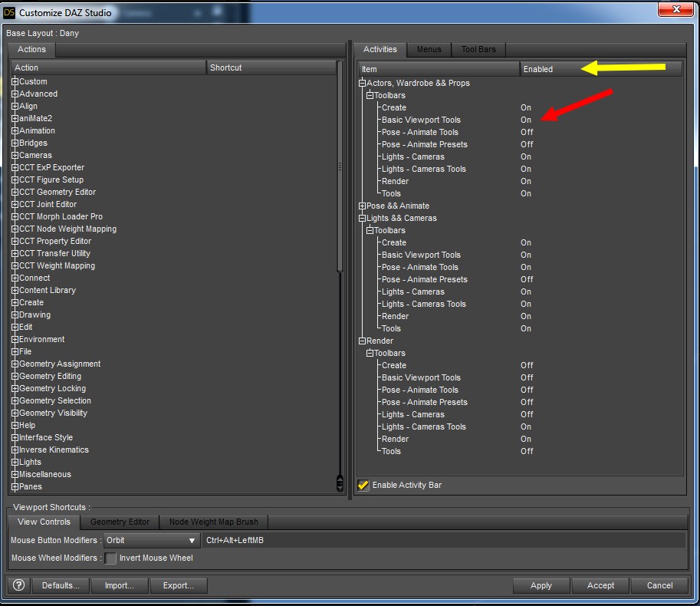700x606 pixels.
Task: Select Basic Viewport Tools under Actors toolbars
Action: point(421,120)
